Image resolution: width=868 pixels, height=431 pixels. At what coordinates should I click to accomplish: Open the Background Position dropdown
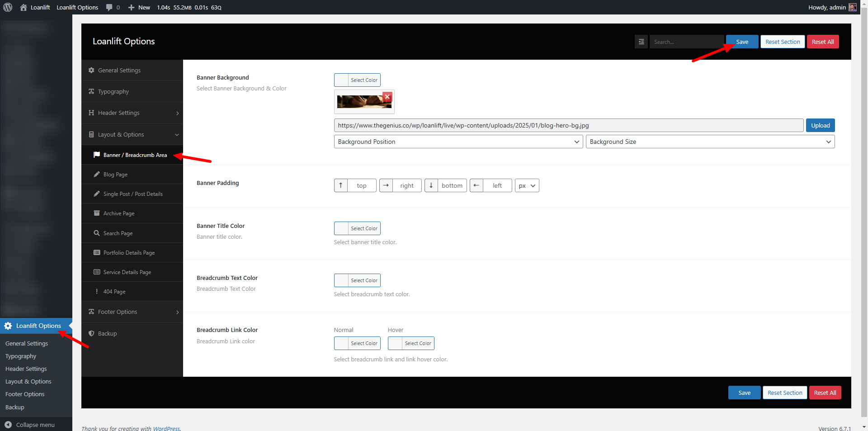[458, 142]
